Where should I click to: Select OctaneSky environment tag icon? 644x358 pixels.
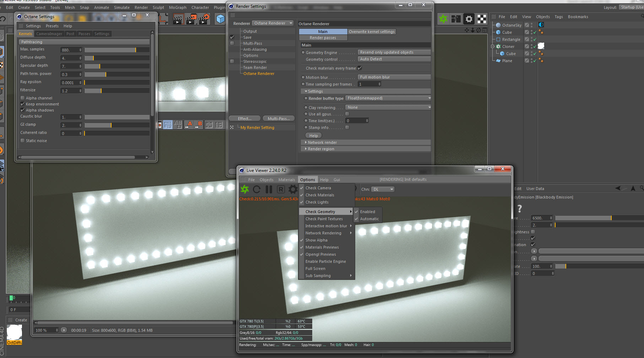[541, 25]
